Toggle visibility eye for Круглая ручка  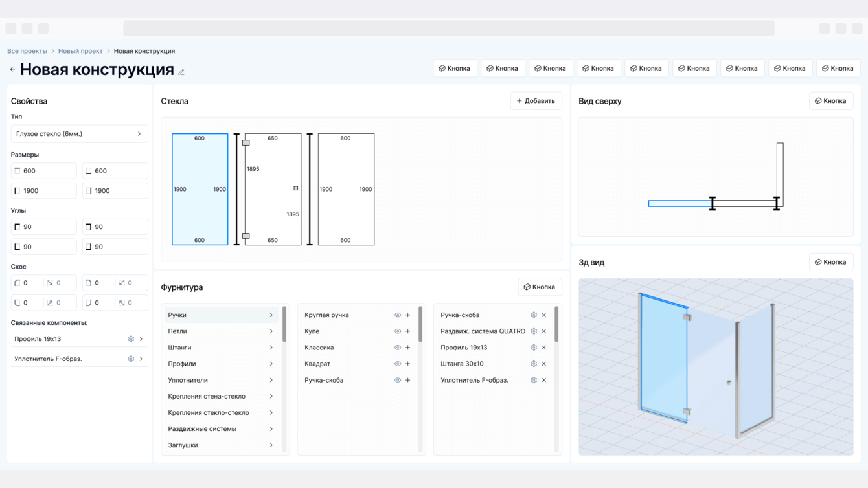pos(398,315)
